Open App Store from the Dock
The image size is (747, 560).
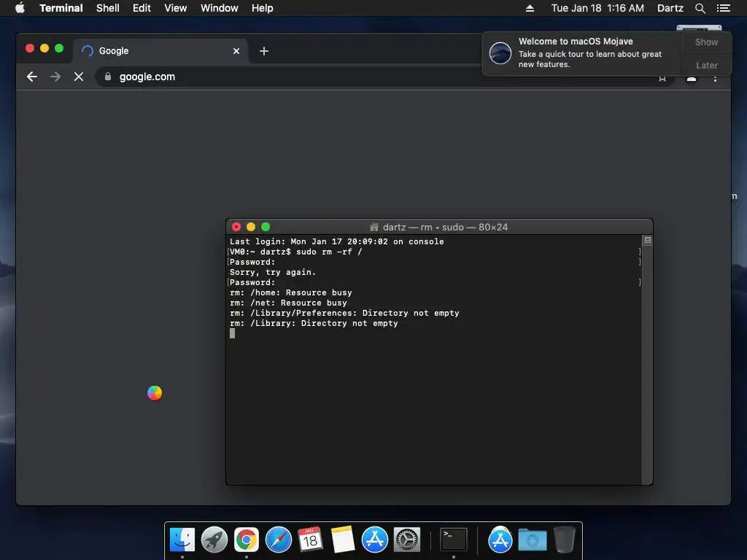pyautogui.click(x=374, y=540)
